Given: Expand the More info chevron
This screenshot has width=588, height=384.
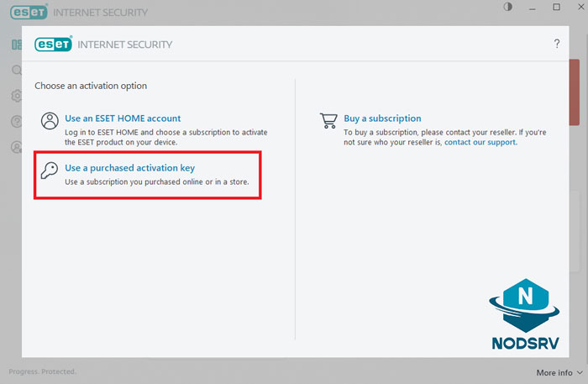Looking at the screenshot, I should pyautogui.click(x=579, y=372).
